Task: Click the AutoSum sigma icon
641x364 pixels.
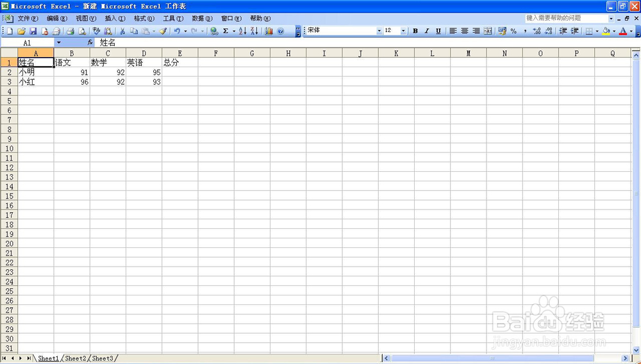Action: [x=226, y=31]
